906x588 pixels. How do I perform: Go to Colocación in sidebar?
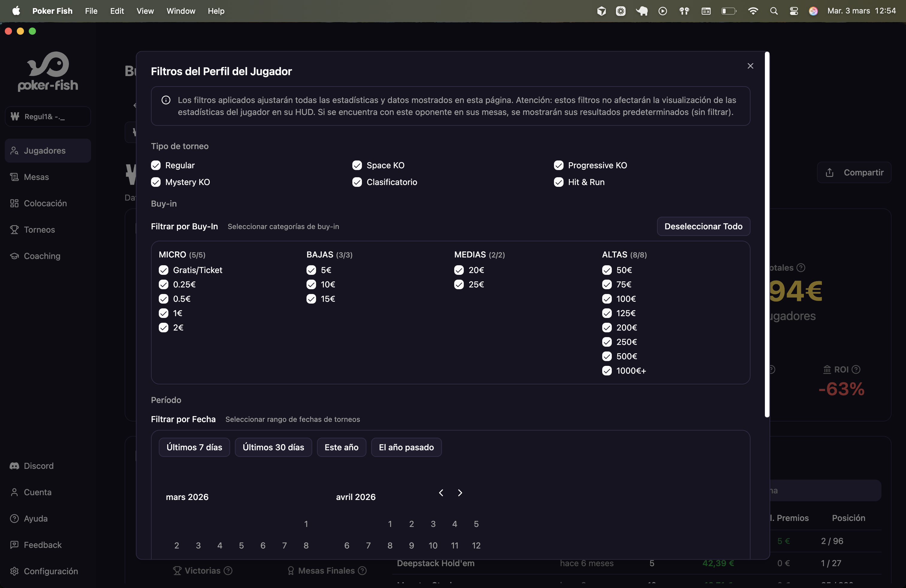[x=48, y=203]
